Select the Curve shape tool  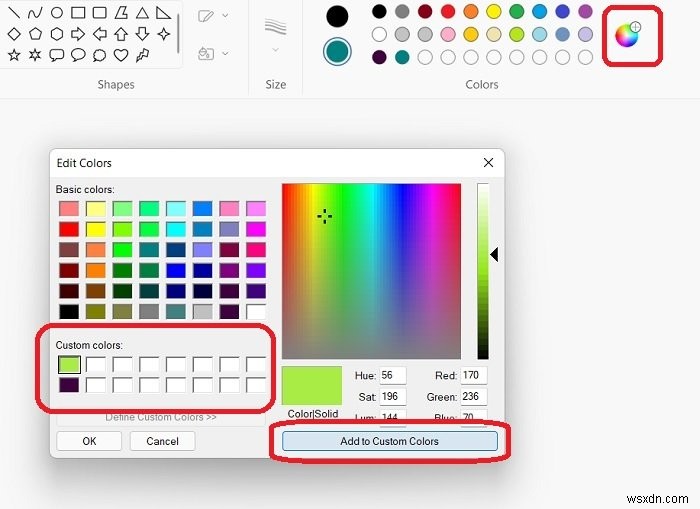(x=35, y=13)
